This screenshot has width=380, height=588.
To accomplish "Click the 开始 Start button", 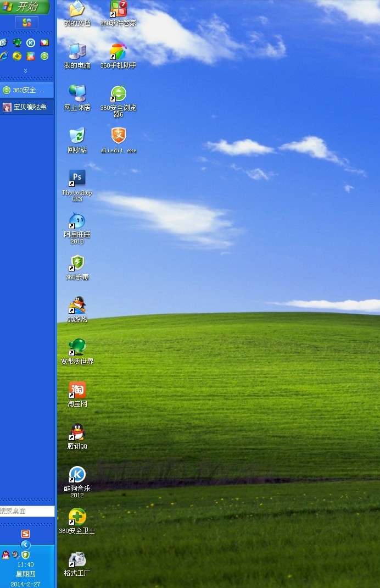I will click(25, 7).
